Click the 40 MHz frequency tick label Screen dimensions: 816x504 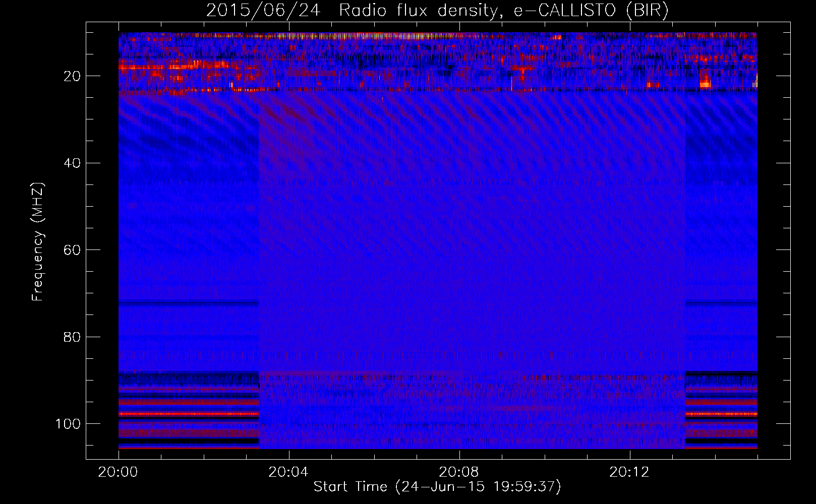pyautogui.click(x=73, y=163)
